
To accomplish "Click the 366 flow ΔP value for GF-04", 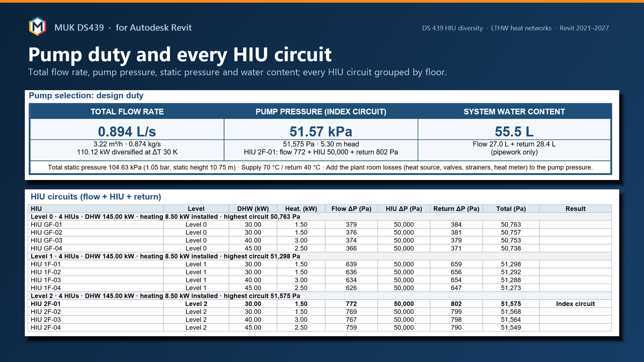I will pos(351,248).
